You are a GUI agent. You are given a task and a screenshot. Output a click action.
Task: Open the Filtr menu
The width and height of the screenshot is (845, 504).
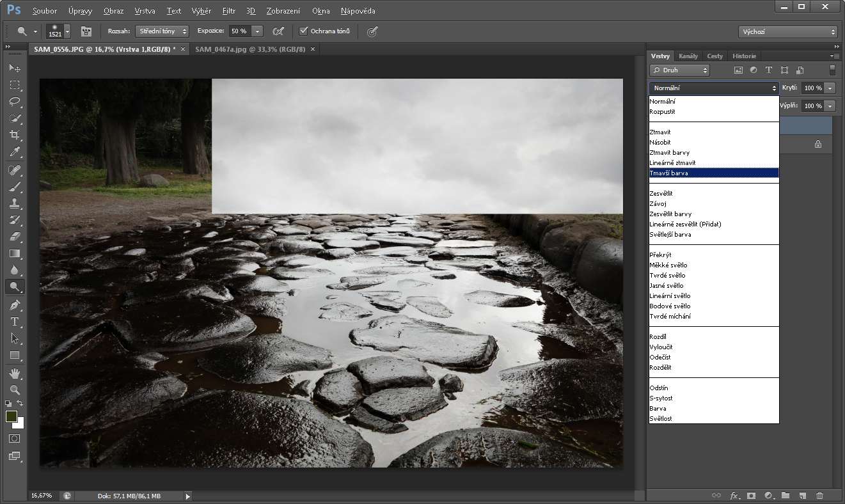(228, 11)
